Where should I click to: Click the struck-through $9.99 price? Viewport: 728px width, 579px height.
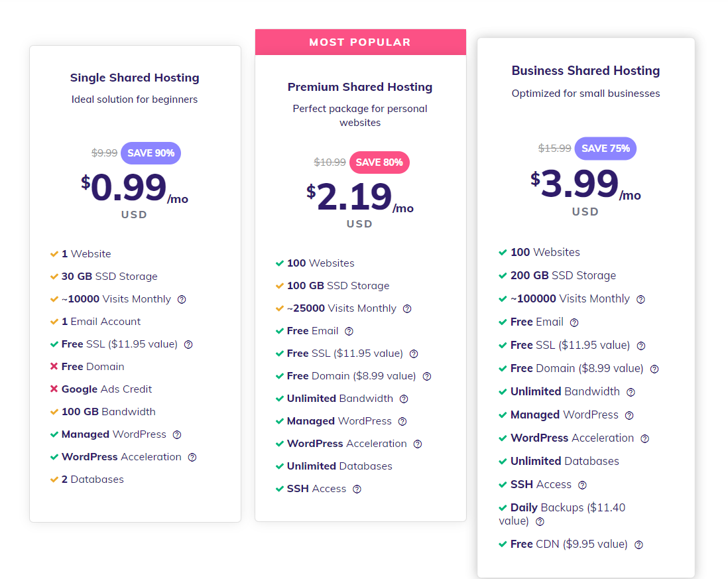[x=105, y=153]
